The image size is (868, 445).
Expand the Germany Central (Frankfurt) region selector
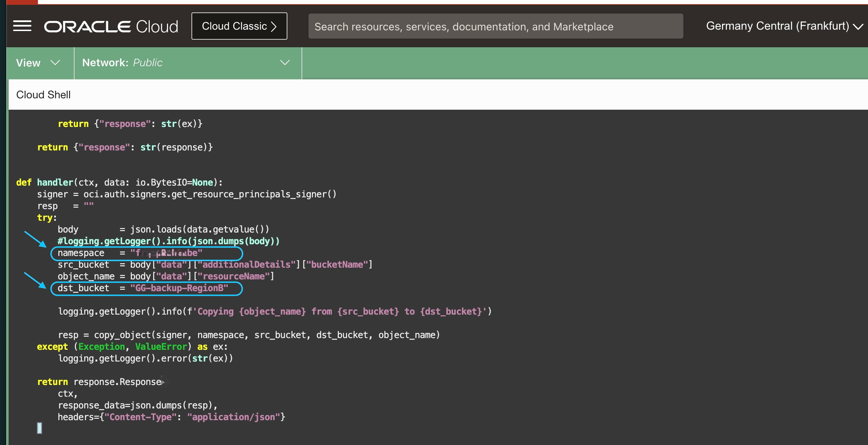(785, 26)
